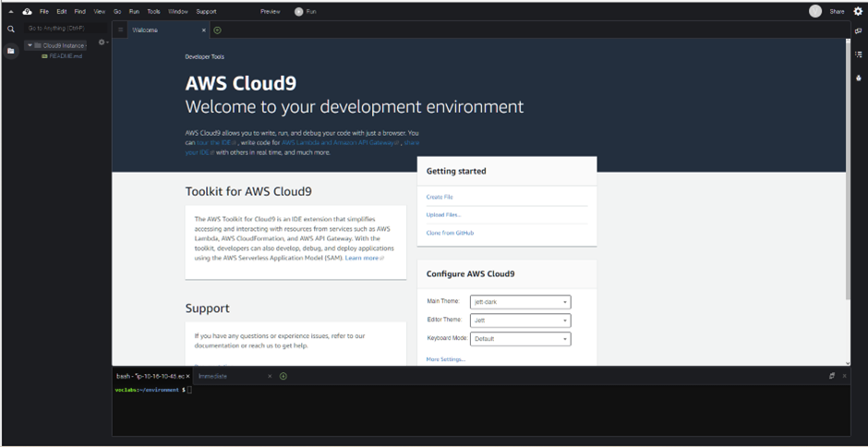Click the Getting started heading
Image resolution: width=868 pixels, height=447 pixels.
456,172
